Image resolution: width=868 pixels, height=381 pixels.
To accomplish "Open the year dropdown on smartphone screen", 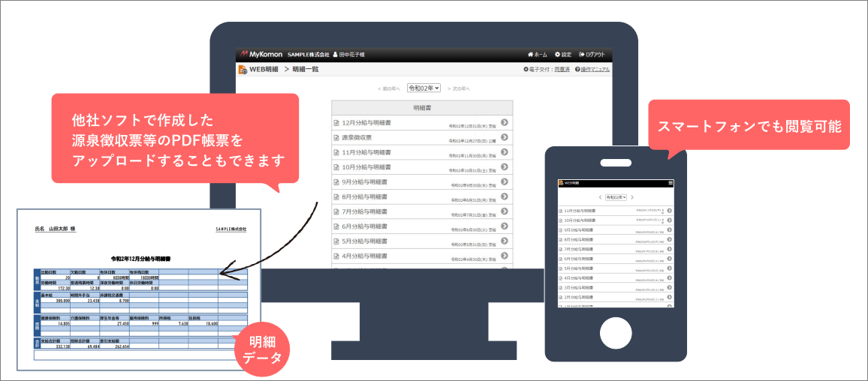I will [616, 196].
